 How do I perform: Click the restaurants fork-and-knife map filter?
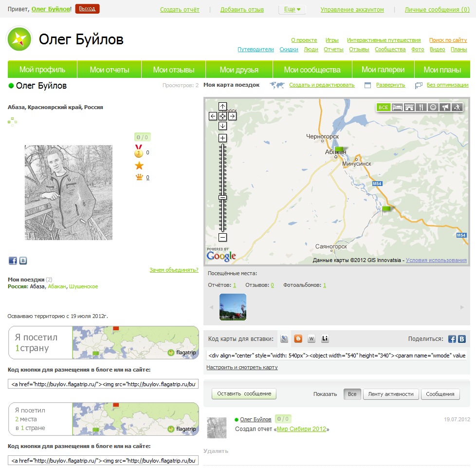421,107
